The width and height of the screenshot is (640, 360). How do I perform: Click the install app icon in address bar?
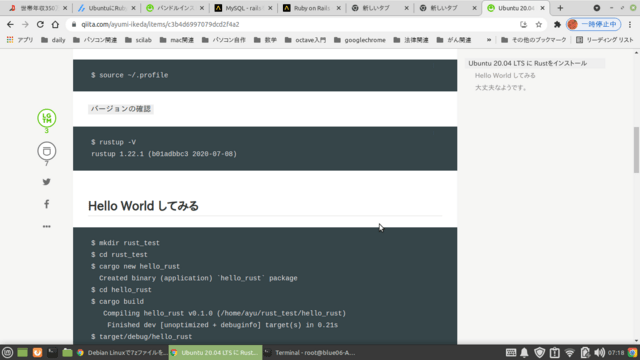524,24
